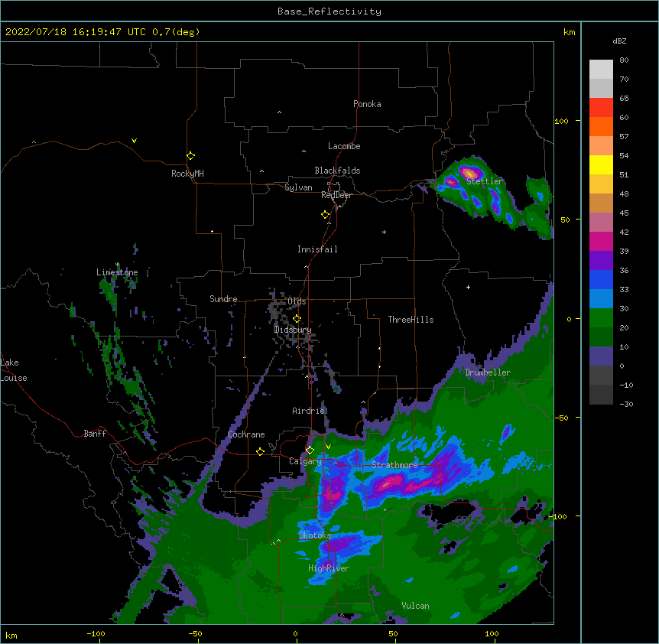
Task: Click the Limestone label
Action: tap(117, 272)
